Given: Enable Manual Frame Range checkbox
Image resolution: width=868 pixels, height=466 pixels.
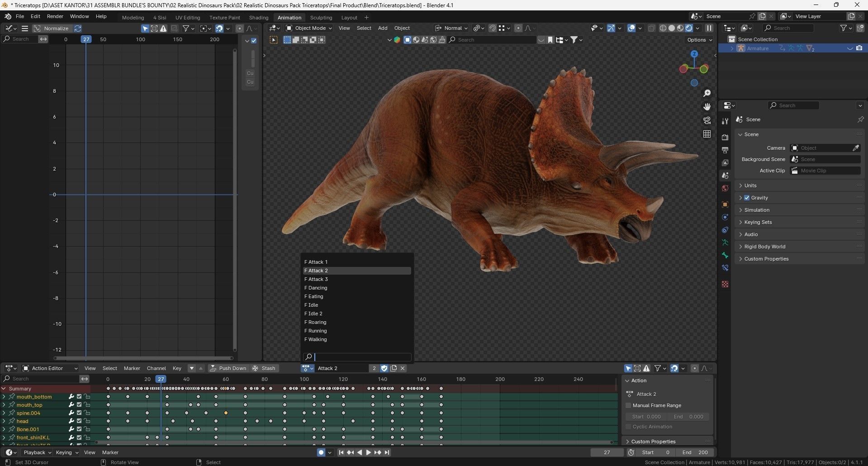Looking at the screenshot, I should [628, 405].
